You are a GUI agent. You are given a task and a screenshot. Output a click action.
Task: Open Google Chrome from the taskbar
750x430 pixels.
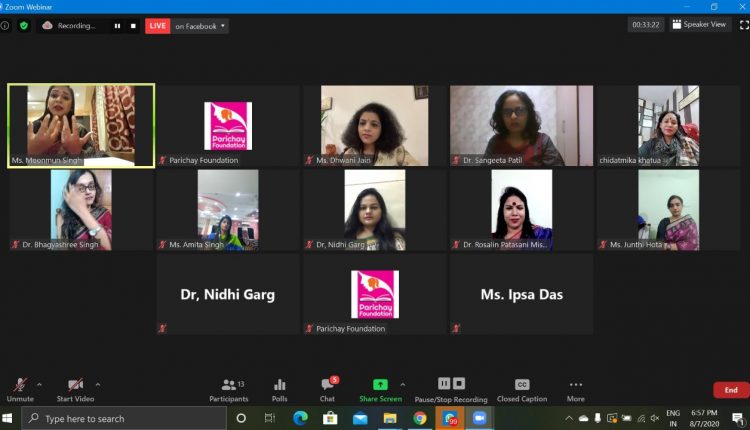click(420, 418)
